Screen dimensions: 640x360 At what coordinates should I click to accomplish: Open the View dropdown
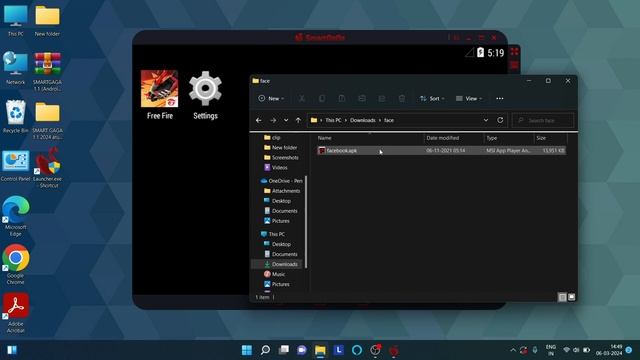pos(469,98)
